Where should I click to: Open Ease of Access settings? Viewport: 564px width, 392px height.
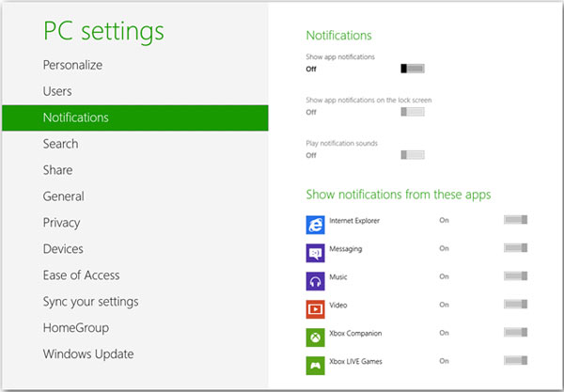[x=82, y=275]
